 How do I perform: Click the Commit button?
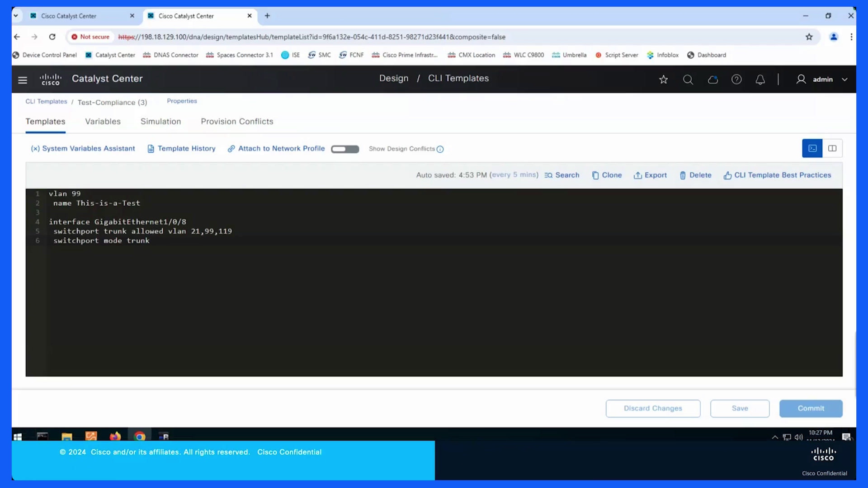[x=811, y=408]
